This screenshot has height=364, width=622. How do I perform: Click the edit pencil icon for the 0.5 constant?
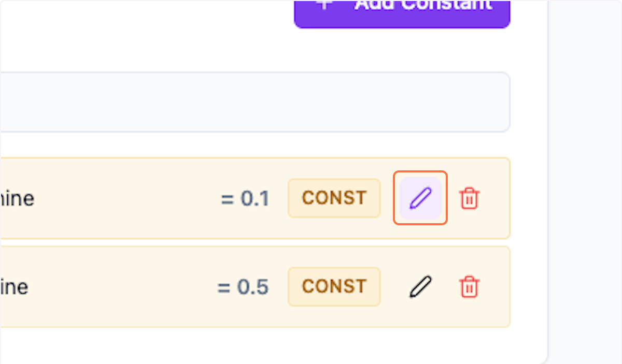420,286
